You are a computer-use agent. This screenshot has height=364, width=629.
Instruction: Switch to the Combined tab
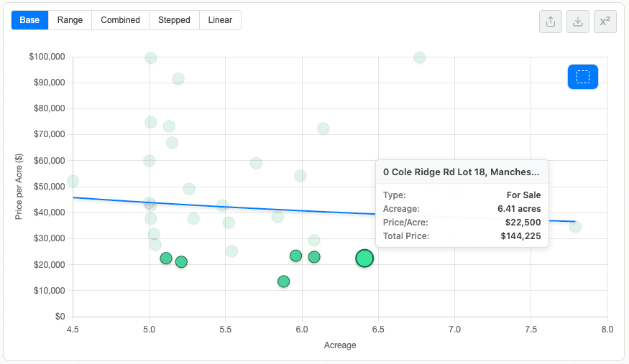120,20
